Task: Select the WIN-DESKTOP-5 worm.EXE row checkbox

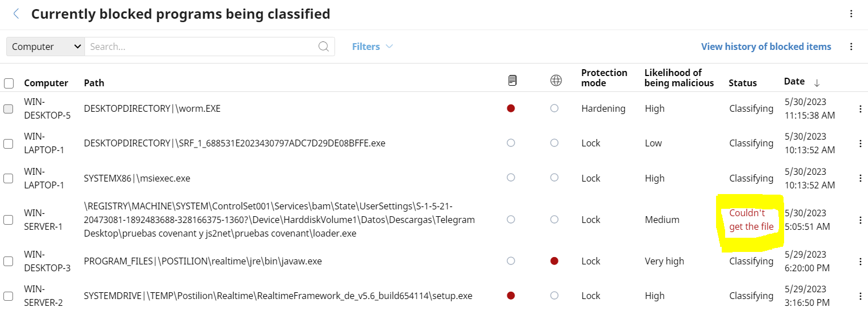Action: [x=9, y=109]
